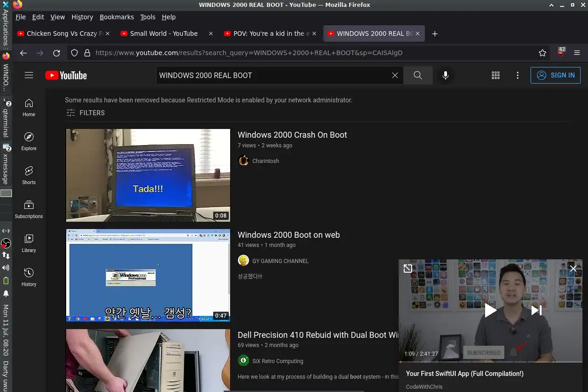Open Subscriptions in the YouTube sidebar

click(29, 209)
